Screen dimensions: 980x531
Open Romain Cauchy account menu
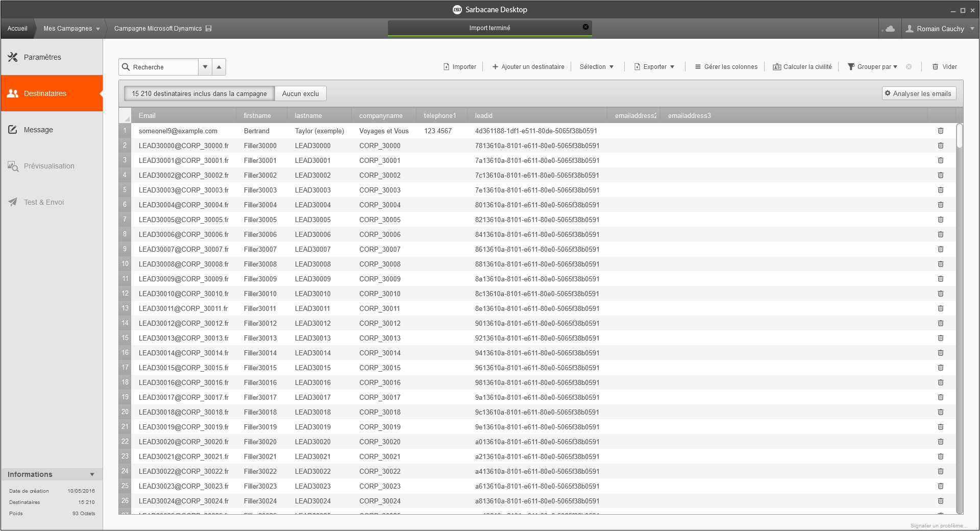pos(940,29)
